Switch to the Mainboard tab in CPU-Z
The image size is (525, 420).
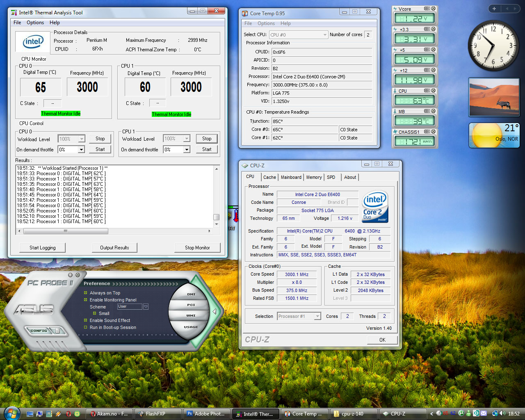[x=291, y=177]
